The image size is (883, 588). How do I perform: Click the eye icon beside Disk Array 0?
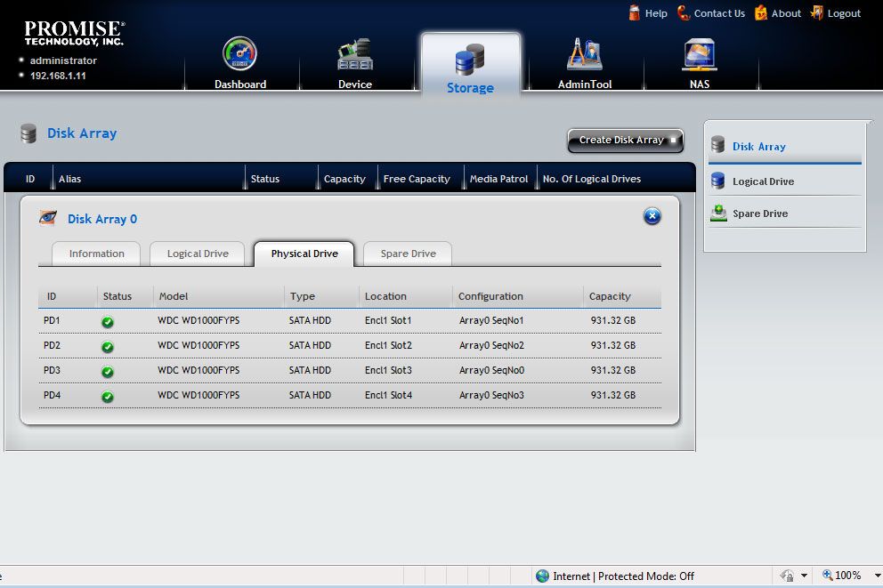[48, 218]
